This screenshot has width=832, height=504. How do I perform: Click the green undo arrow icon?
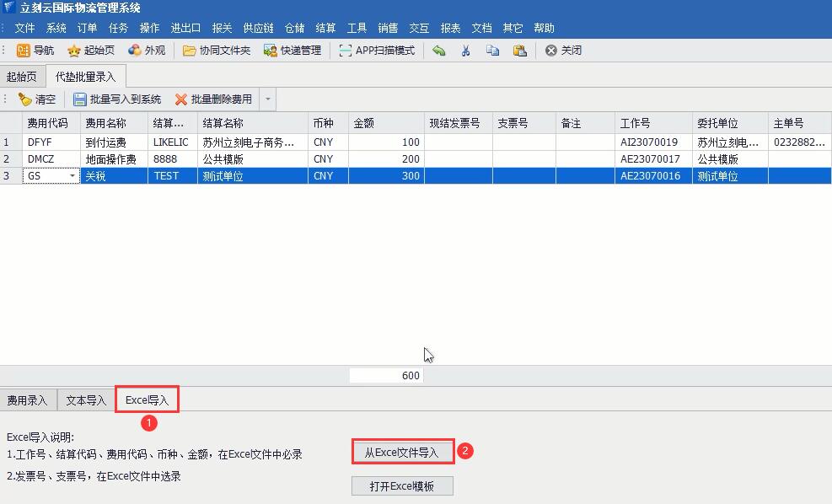pyautogui.click(x=439, y=51)
